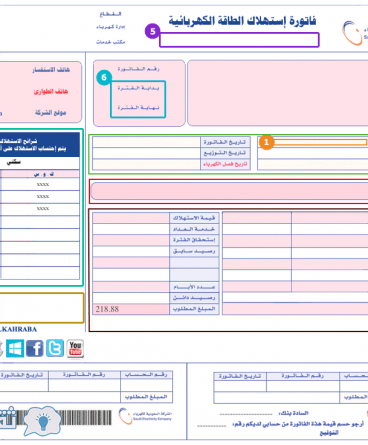This screenshot has width=368, height=445.
Task: Click the orange number 1 marker
Action: coord(266,142)
